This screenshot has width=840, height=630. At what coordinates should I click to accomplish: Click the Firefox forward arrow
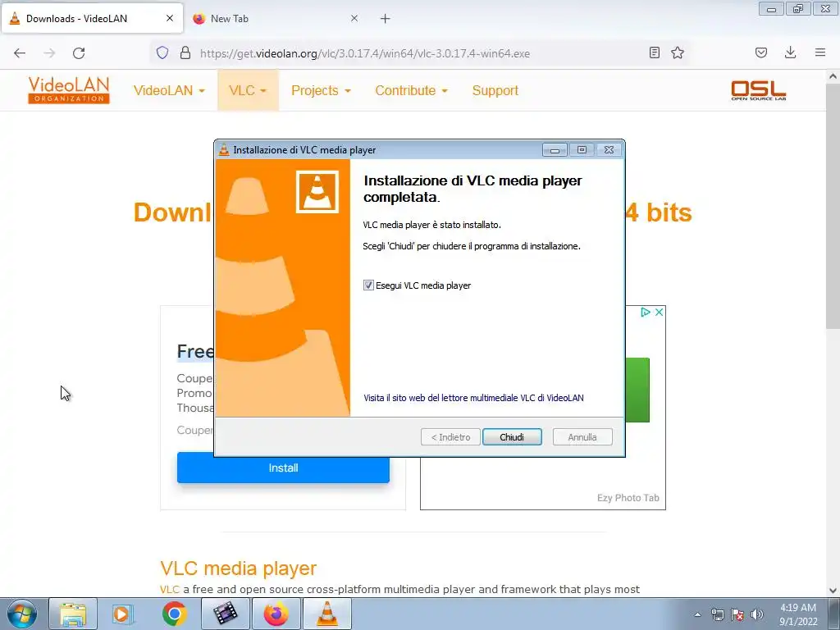pyautogui.click(x=49, y=53)
